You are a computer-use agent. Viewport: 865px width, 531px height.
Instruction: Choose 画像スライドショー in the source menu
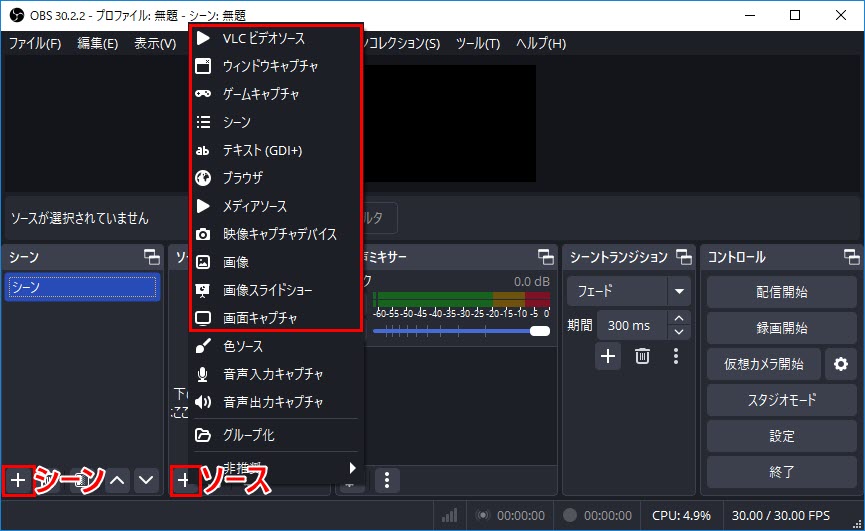(x=275, y=290)
